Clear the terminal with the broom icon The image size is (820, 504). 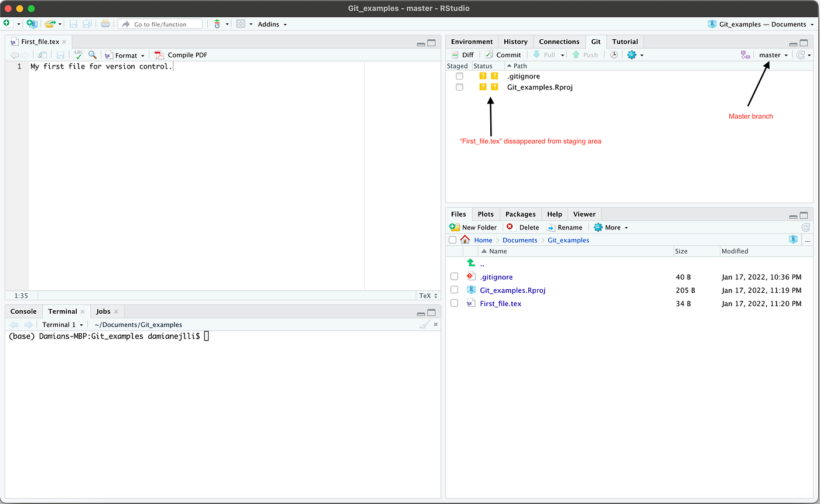(425, 324)
